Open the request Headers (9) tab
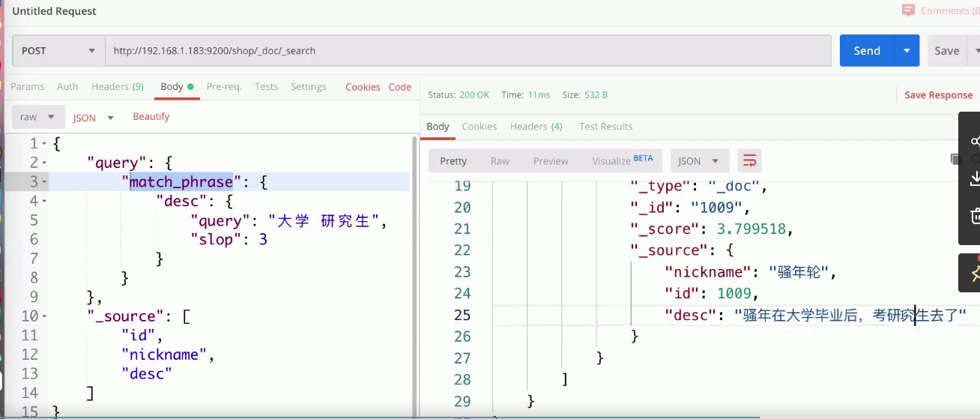The image size is (980, 419). (x=118, y=86)
